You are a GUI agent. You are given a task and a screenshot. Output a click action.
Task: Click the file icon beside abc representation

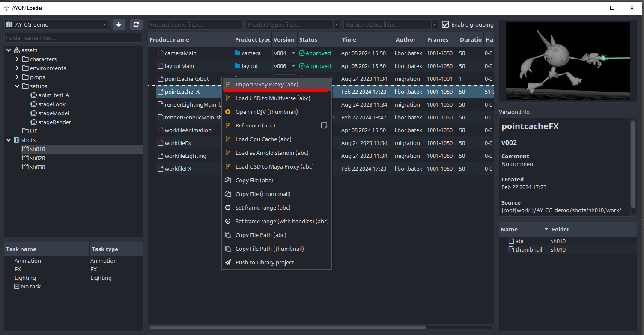coord(511,241)
